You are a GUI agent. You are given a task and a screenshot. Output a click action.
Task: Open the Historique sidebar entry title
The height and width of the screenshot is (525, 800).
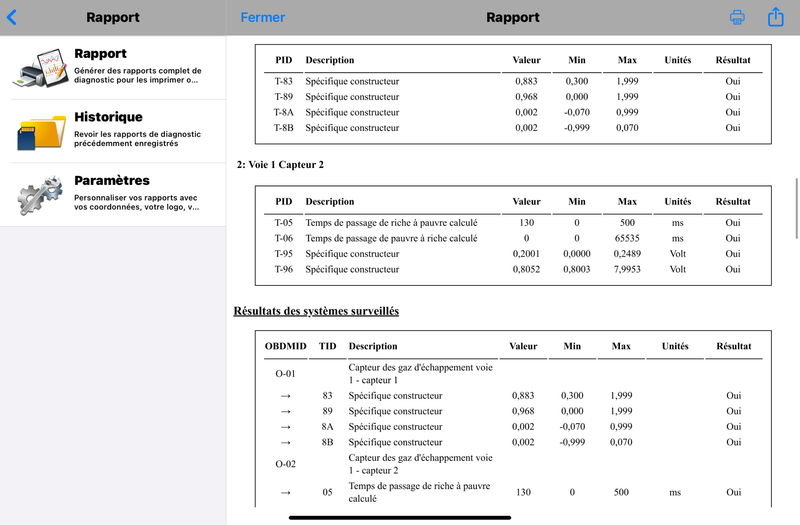tap(108, 117)
